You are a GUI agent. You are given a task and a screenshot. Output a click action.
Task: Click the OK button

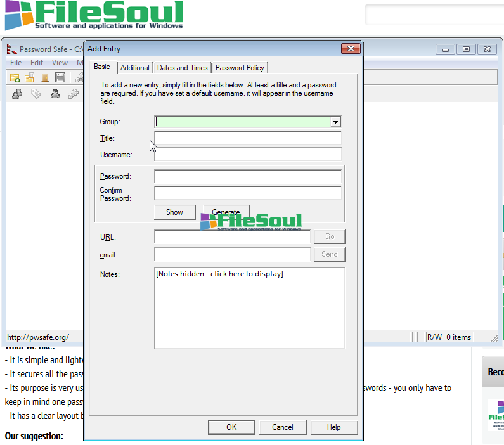pos(231,427)
